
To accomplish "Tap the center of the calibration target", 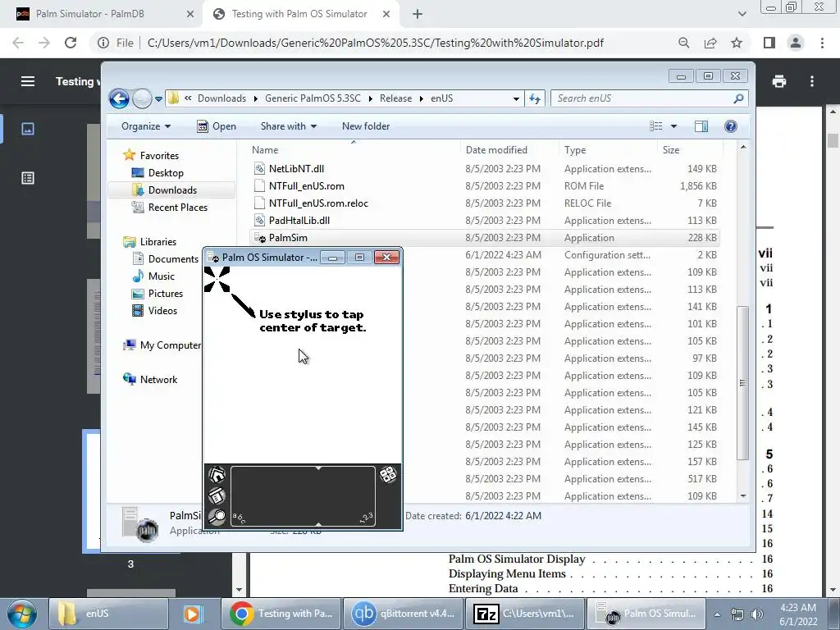I will [217, 279].
